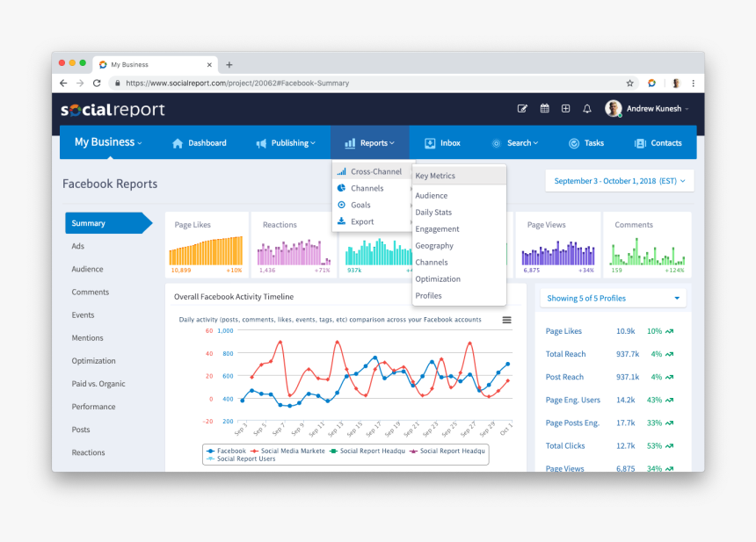Open the date range September 3 - October 1 selector
This screenshot has height=542, width=756.
[x=620, y=181]
